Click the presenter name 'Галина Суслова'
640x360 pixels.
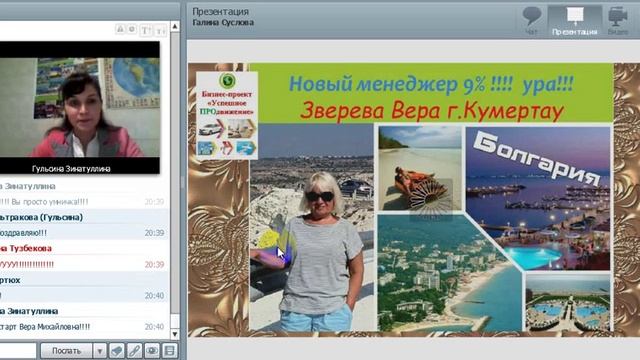click(x=223, y=22)
